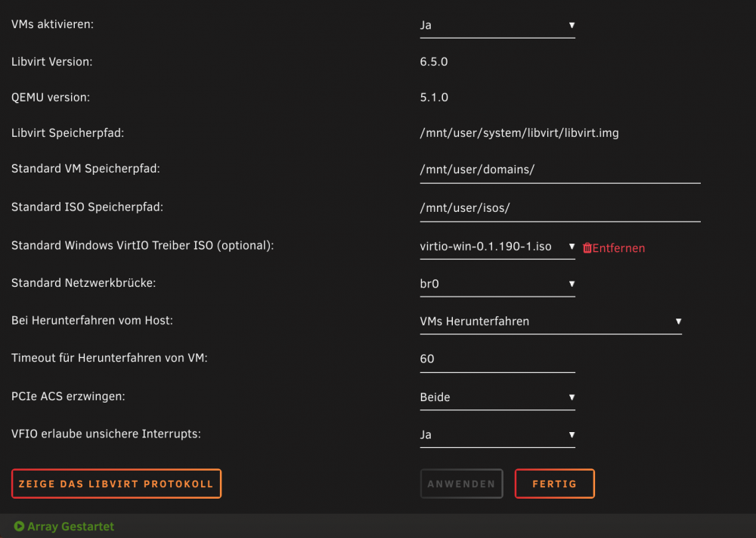Click the QEMU version value 5.1.0

tap(434, 98)
